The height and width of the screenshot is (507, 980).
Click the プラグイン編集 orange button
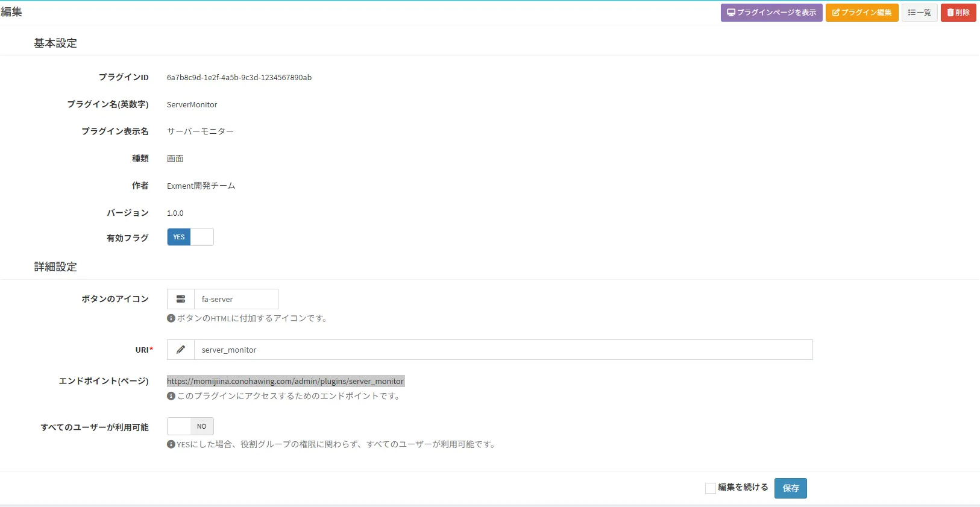tap(861, 13)
